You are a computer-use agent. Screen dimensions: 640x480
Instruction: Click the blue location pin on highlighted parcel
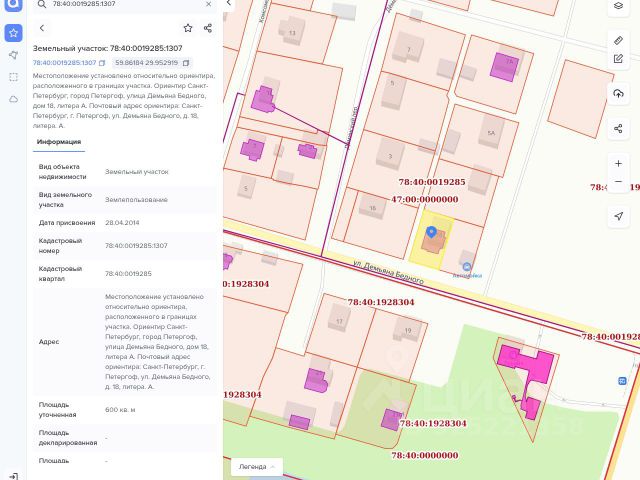tap(431, 232)
